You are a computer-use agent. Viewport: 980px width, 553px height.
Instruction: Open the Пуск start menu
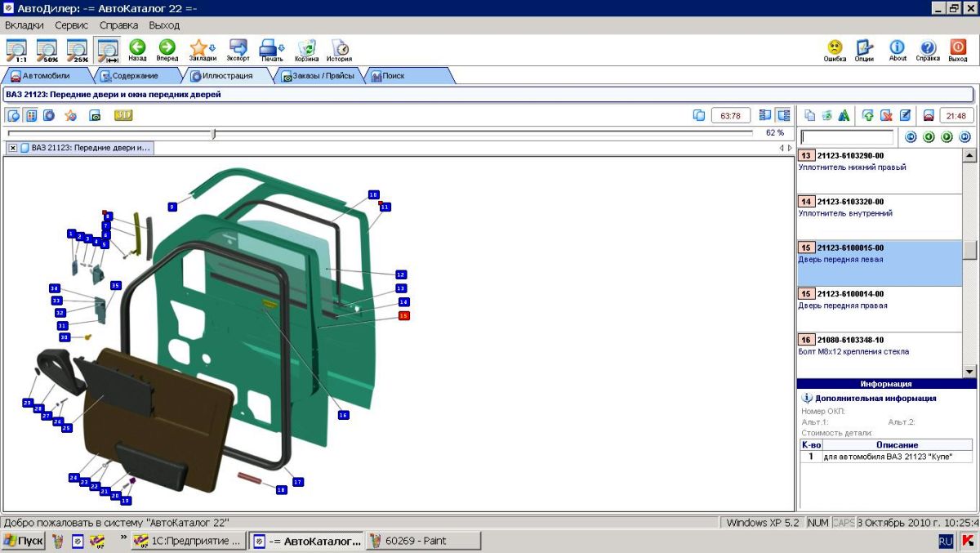[x=24, y=541]
